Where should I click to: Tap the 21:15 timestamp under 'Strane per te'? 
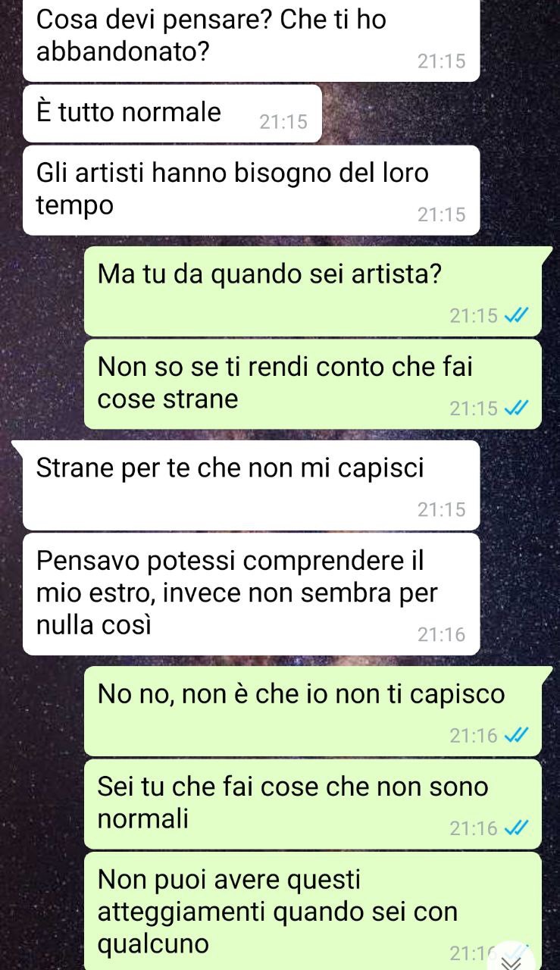[441, 510]
